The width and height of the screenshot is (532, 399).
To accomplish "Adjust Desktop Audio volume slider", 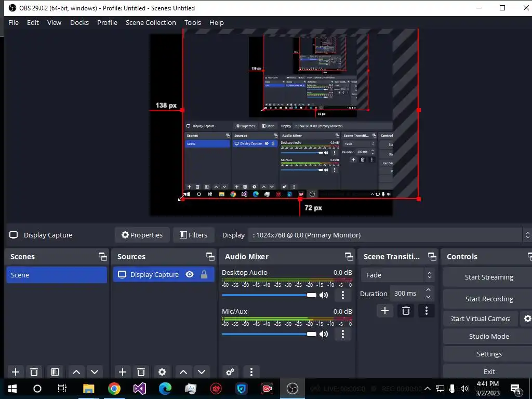I will [269, 295].
